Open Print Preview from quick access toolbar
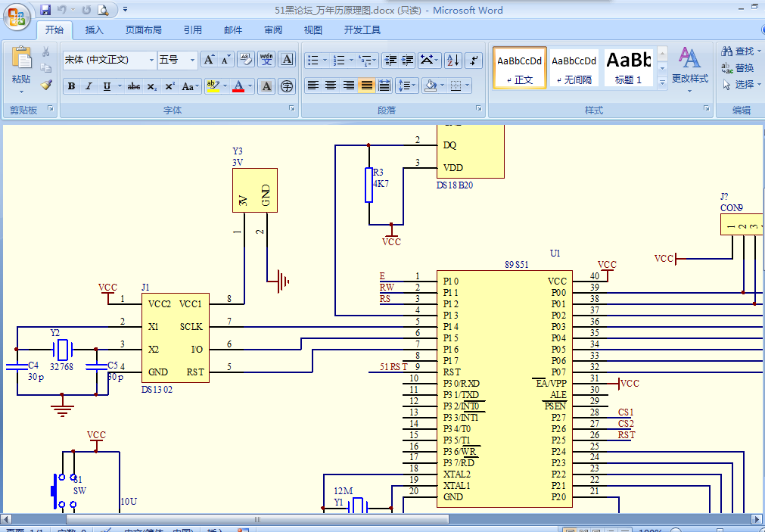765x532 pixels. pyautogui.click(x=103, y=9)
